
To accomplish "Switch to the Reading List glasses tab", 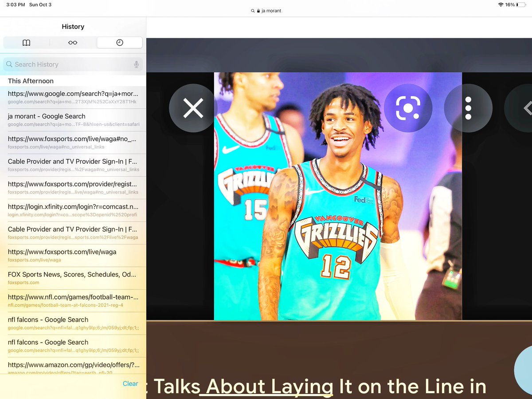I will [x=73, y=43].
